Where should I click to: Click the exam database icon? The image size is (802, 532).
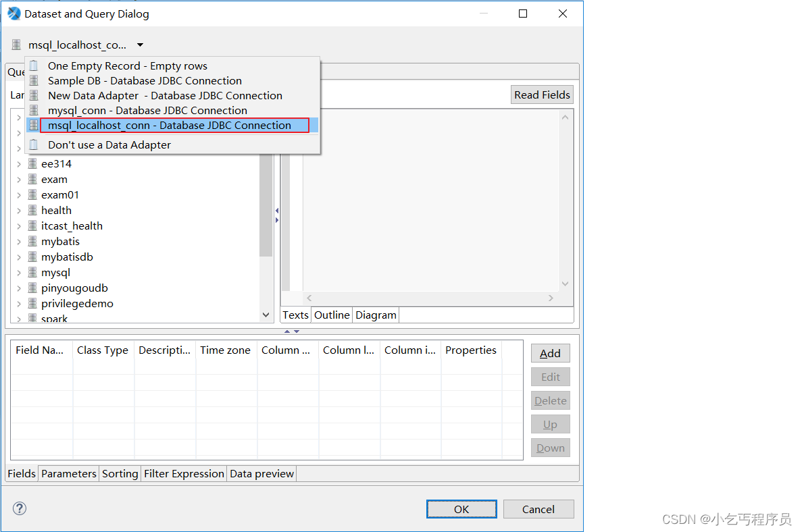[x=32, y=179]
